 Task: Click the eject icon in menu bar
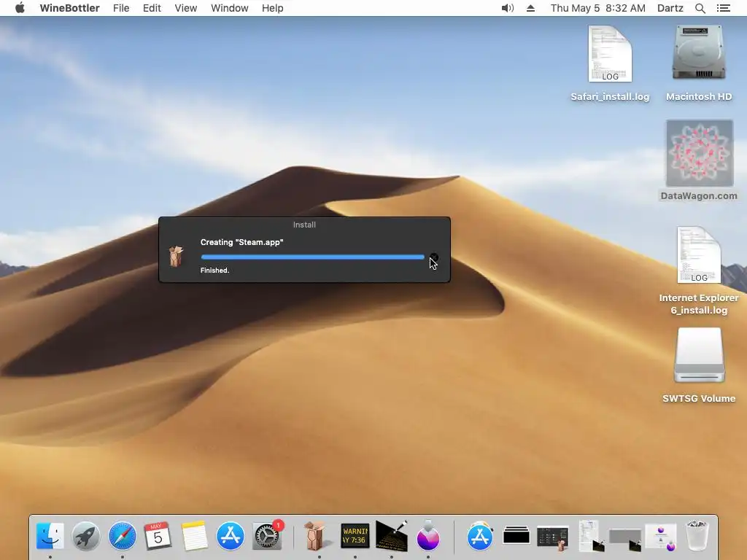[x=530, y=8]
